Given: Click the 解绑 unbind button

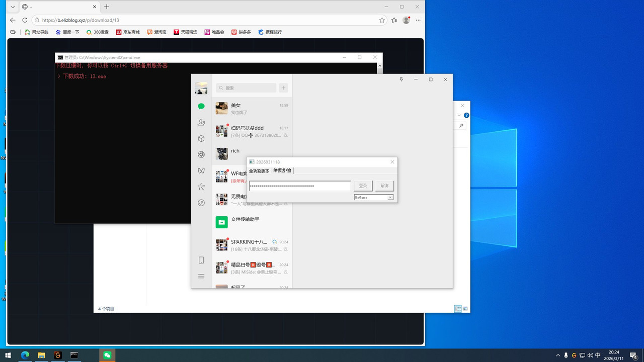Looking at the screenshot, I should 384,186.
